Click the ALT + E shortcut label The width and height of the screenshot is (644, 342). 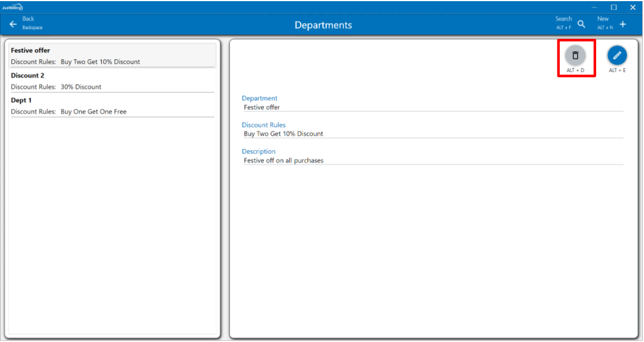tap(617, 71)
